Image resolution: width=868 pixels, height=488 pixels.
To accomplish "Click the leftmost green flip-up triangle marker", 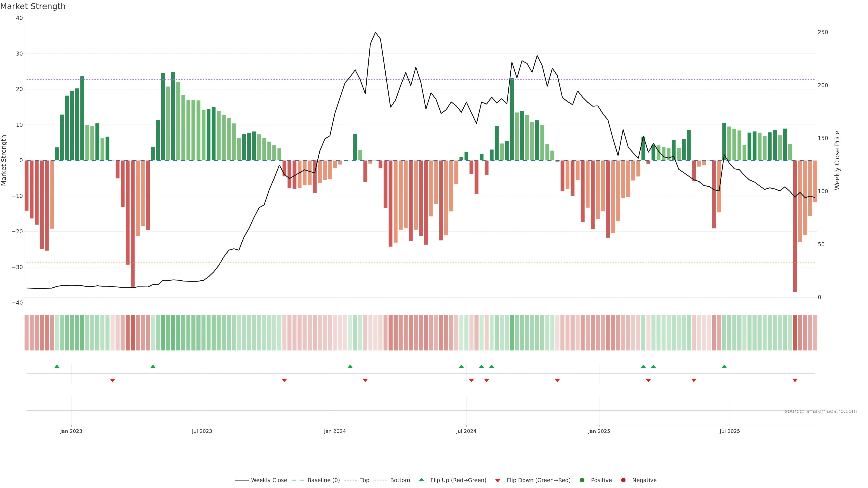I will point(57,366).
